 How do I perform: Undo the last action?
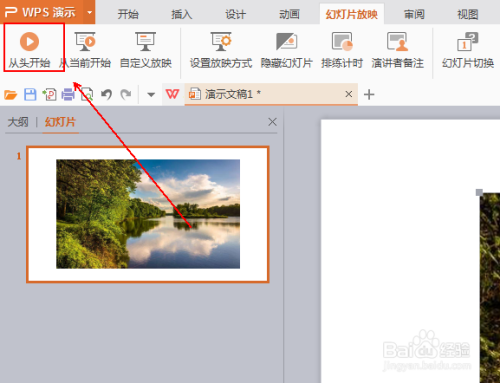tap(106, 95)
